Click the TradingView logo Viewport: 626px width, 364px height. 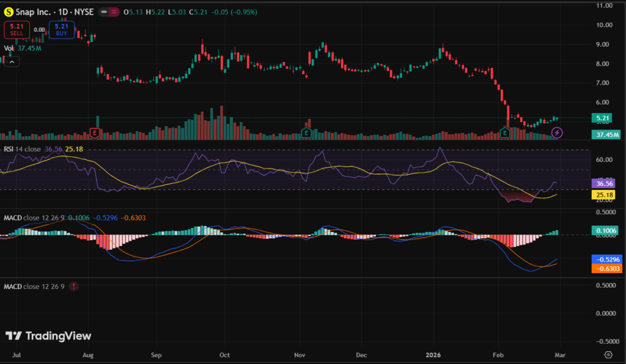pyautogui.click(x=48, y=336)
